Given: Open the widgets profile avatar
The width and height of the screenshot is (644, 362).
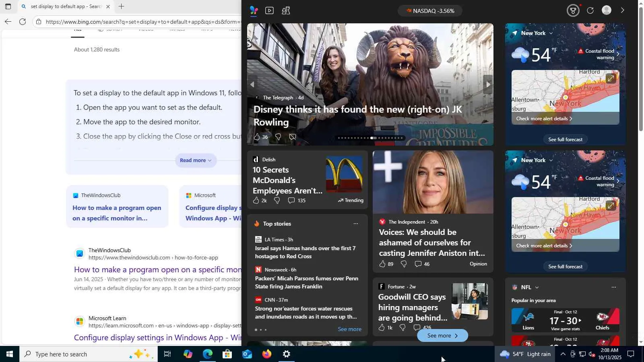Looking at the screenshot, I should 607,10.
